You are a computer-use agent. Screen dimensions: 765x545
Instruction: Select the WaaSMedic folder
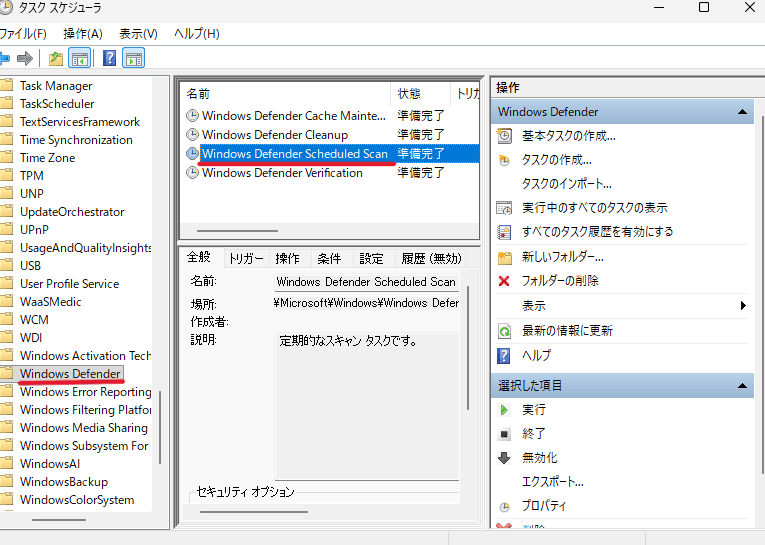click(x=51, y=302)
